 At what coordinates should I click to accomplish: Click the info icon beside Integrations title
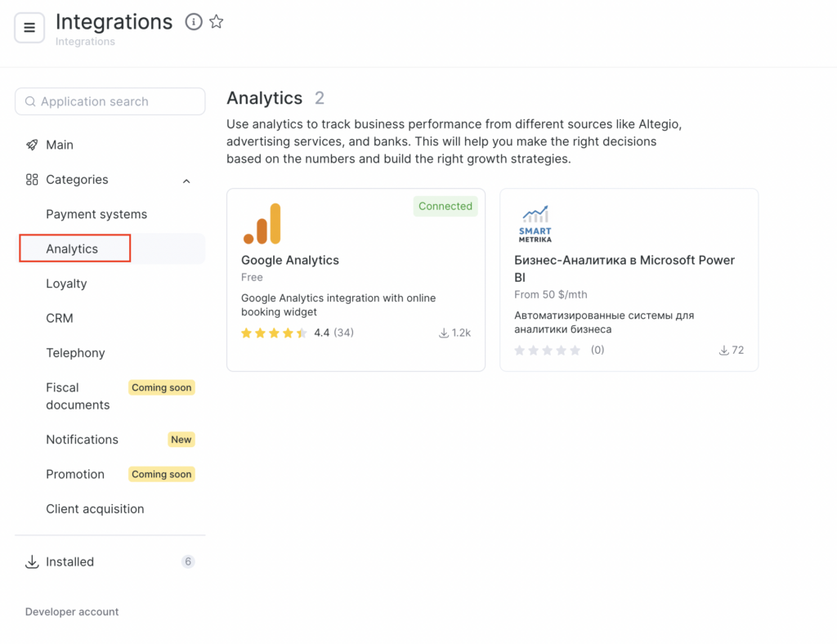[x=194, y=22]
